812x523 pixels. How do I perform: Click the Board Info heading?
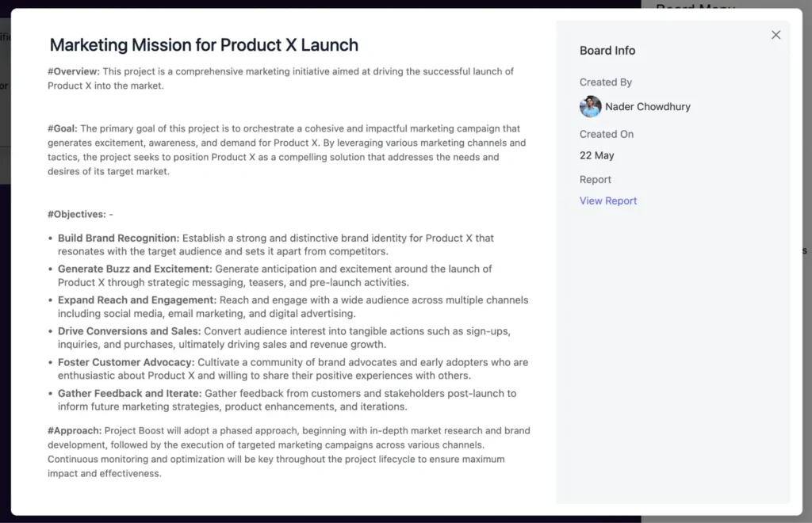[607, 51]
